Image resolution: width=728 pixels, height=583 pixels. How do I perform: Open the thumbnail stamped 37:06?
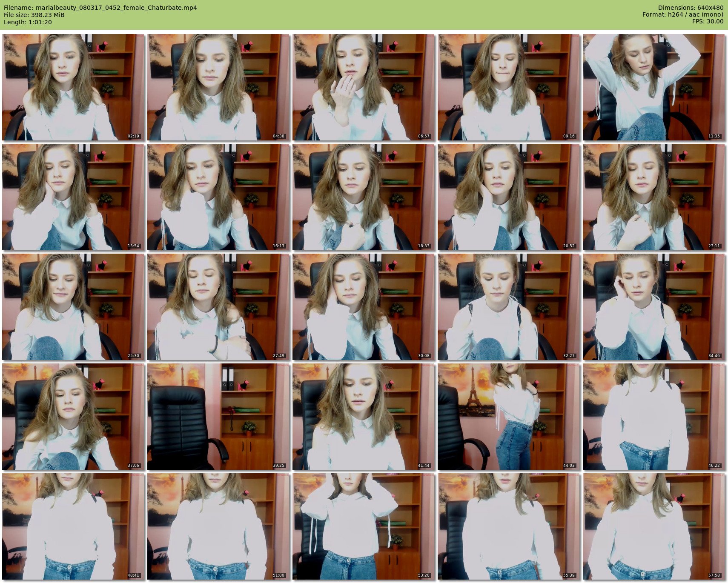73,417
